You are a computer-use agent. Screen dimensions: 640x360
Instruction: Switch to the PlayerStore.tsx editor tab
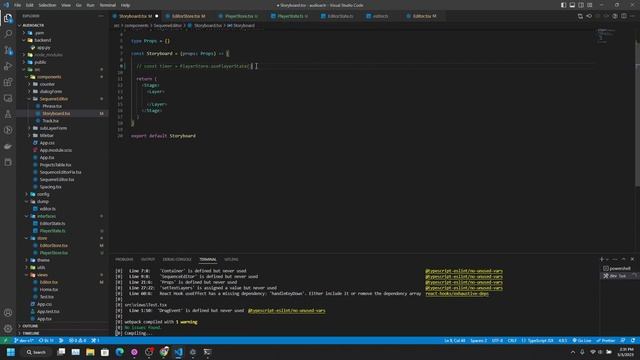pos(239,16)
